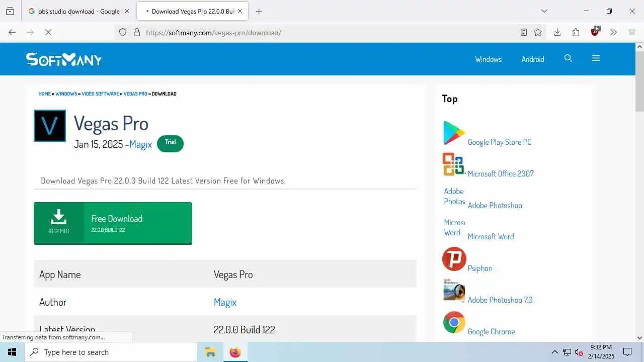Click the scrollbar up arrow
Image resolution: width=644 pixels, height=362 pixels.
tap(639, 47)
